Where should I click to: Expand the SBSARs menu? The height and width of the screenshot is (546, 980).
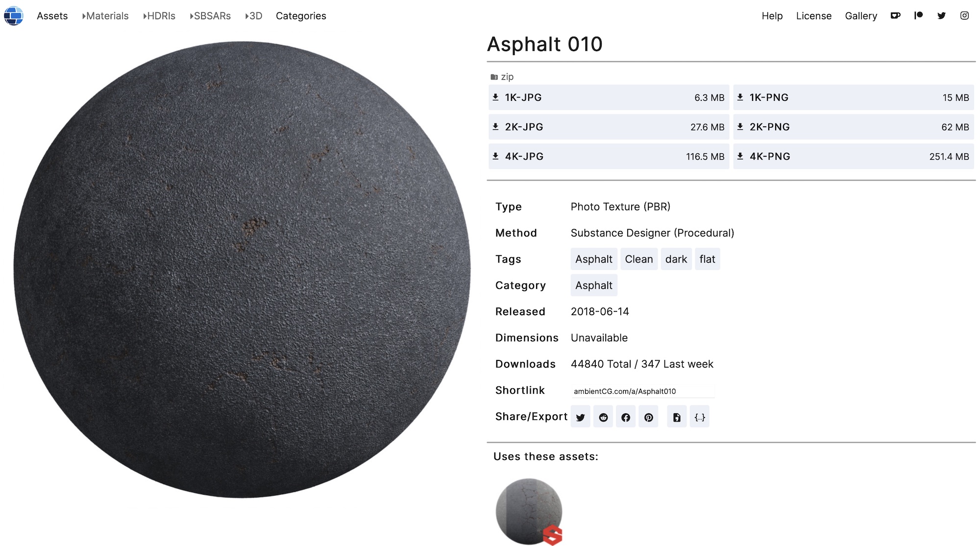click(x=210, y=16)
